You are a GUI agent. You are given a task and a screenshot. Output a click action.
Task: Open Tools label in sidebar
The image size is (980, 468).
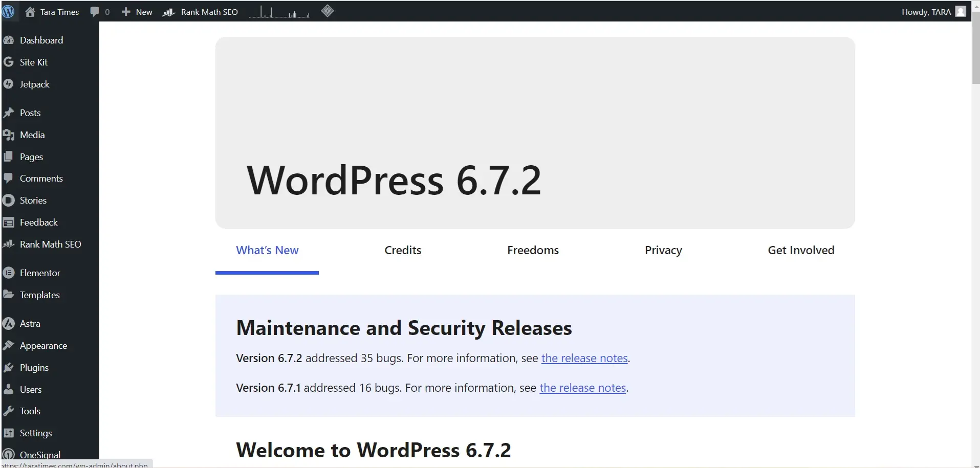[x=30, y=411]
